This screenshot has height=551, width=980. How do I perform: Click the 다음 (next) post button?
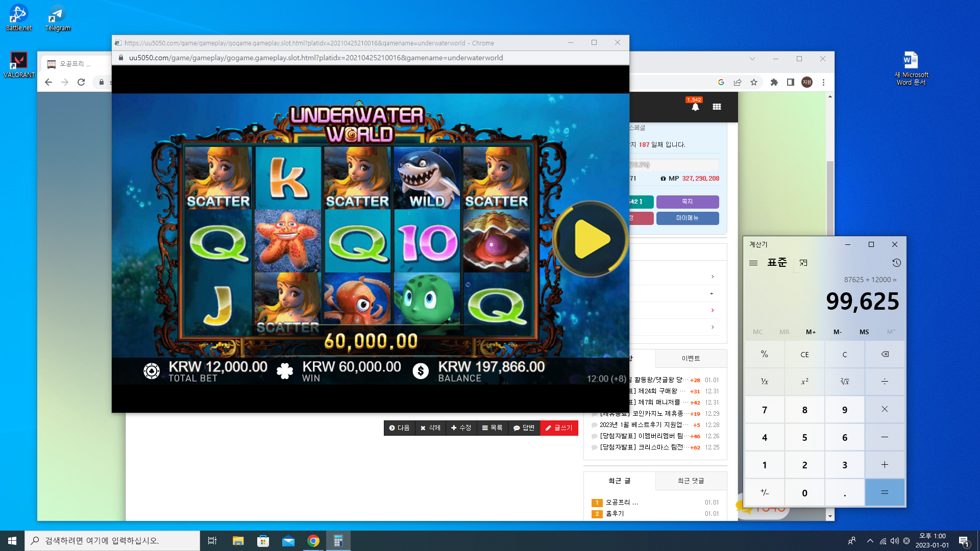(399, 428)
